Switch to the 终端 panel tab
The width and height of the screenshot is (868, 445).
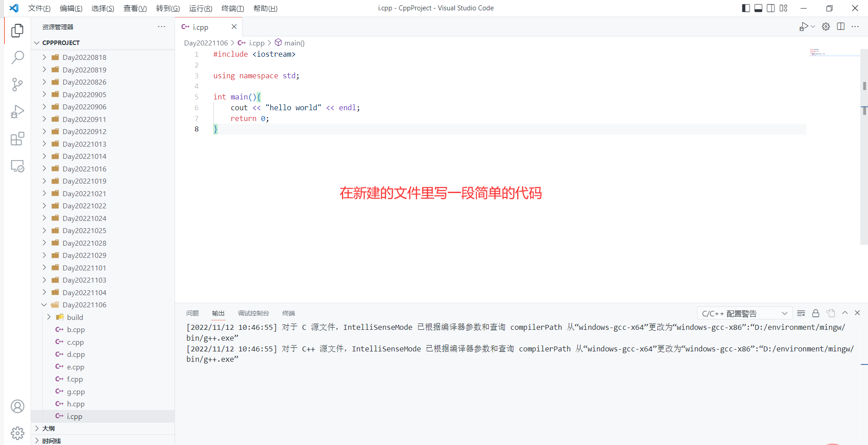click(288, 313)
